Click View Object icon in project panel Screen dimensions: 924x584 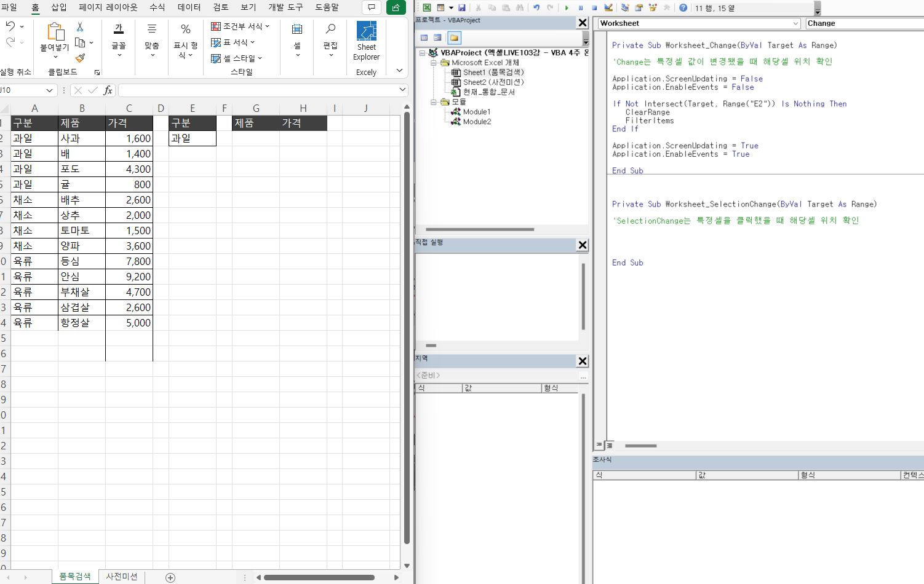438,37
